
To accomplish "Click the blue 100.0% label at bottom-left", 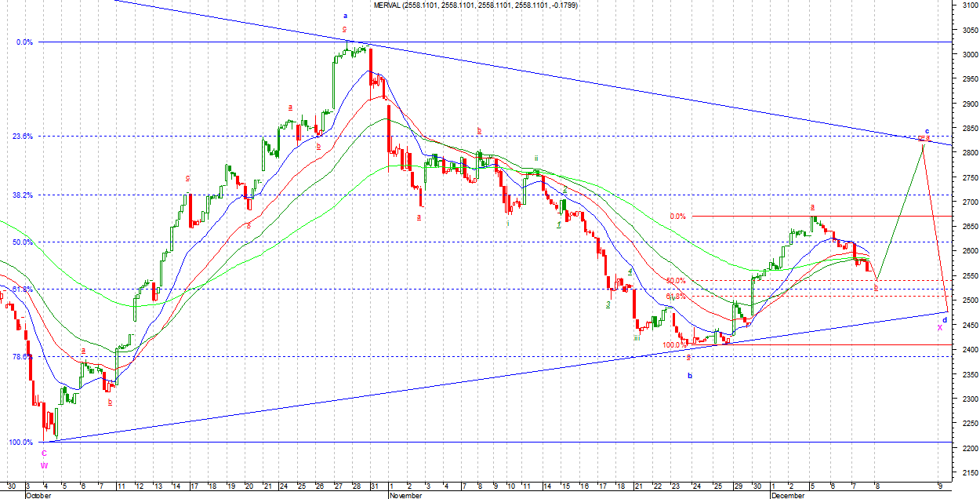I will point(20,443).
